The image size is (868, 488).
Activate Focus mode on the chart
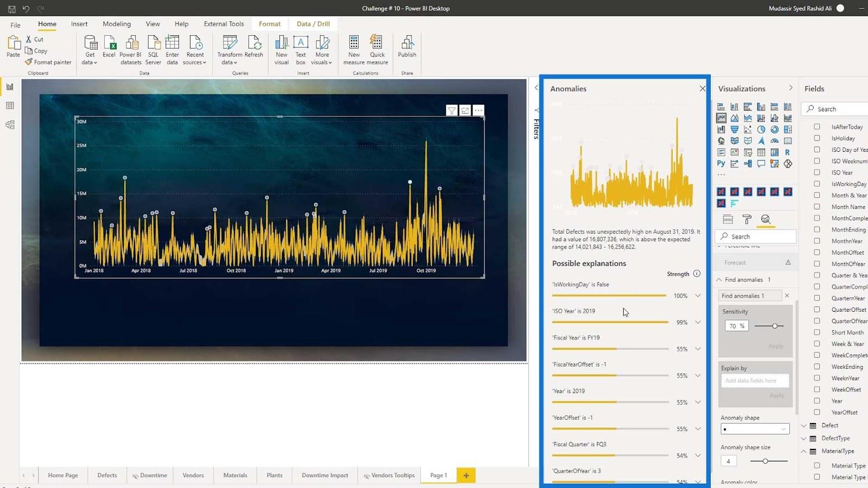pyautogui.click(x=465, y=111)
